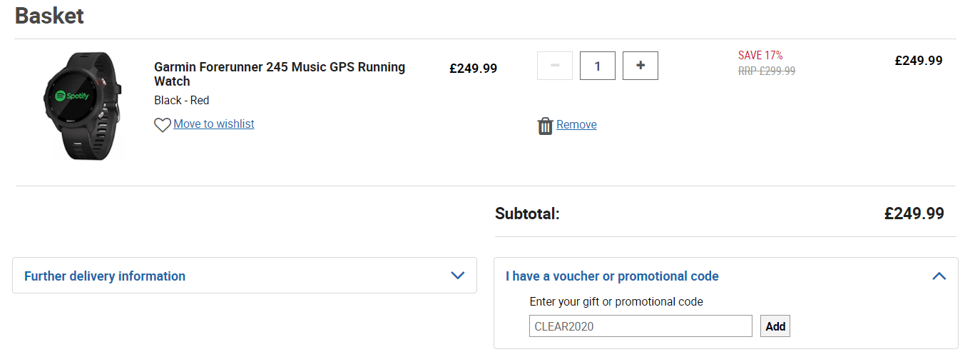The height and width of the screenshot is (362, 980).
Task: Click the SAVE 17% label
Action: 760,56
